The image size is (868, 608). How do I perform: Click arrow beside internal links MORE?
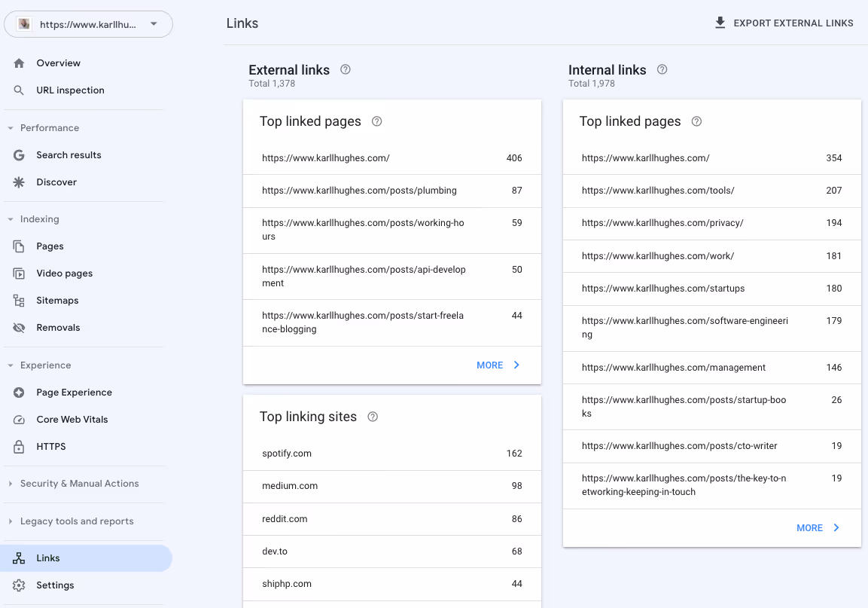[836, 528]
